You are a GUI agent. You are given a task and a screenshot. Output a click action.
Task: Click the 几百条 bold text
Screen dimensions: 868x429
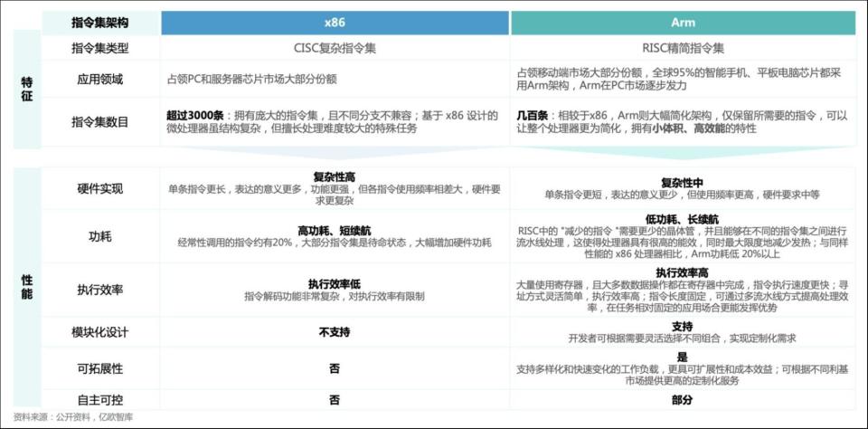[533, 116]
